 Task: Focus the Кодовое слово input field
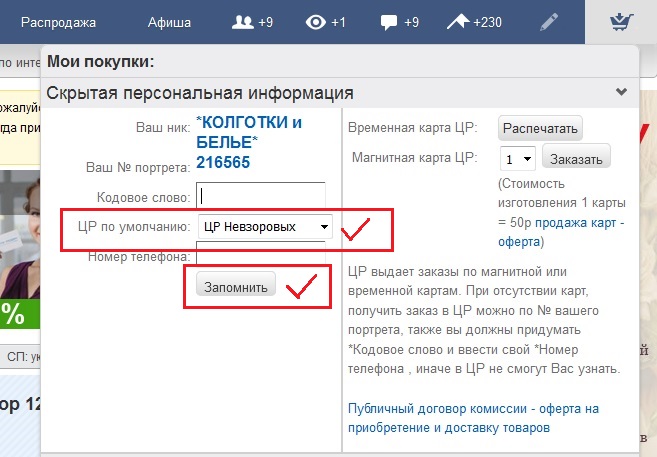(262, 195)
